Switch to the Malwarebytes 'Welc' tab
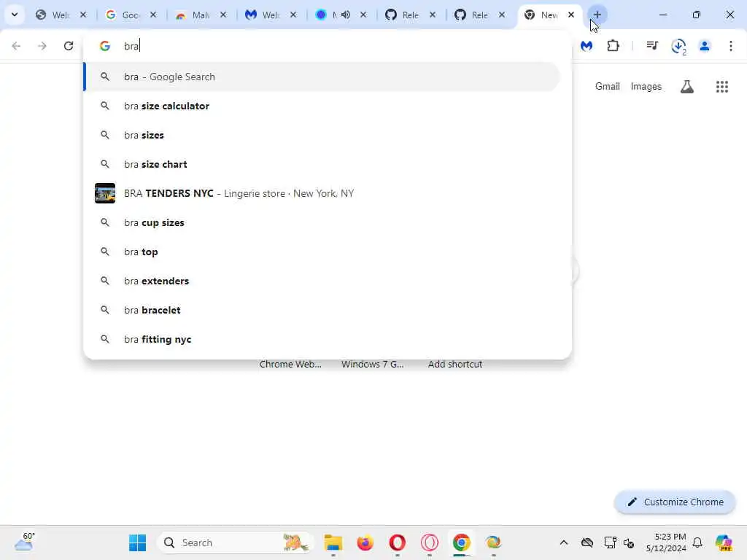Image resolution: width=747 pixels, height=560 pixels. [x=263, y=15]
